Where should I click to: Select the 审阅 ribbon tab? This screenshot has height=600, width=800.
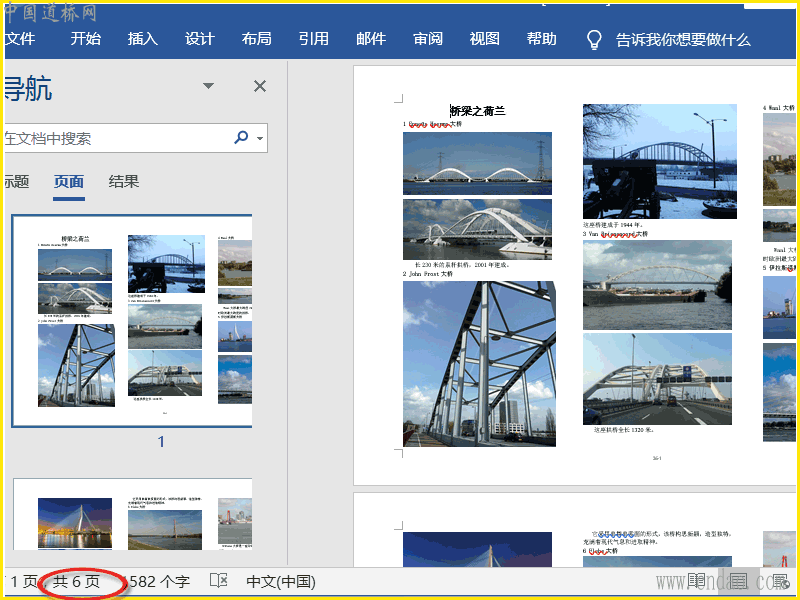[428, 39]
